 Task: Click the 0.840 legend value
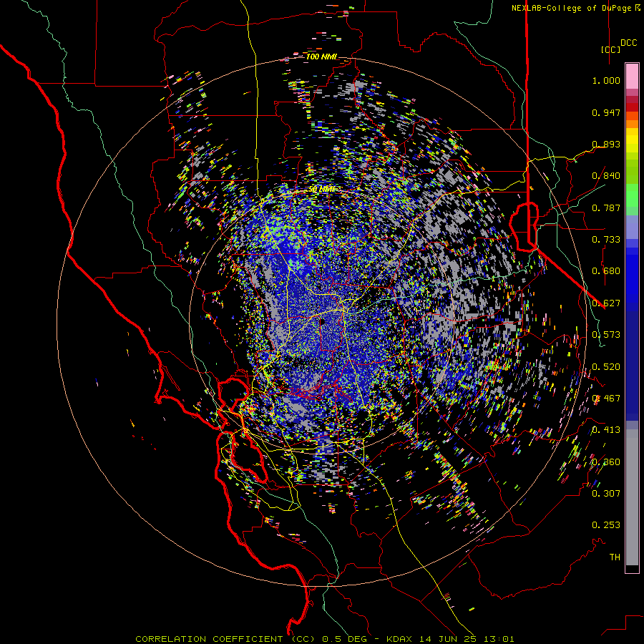606,176
